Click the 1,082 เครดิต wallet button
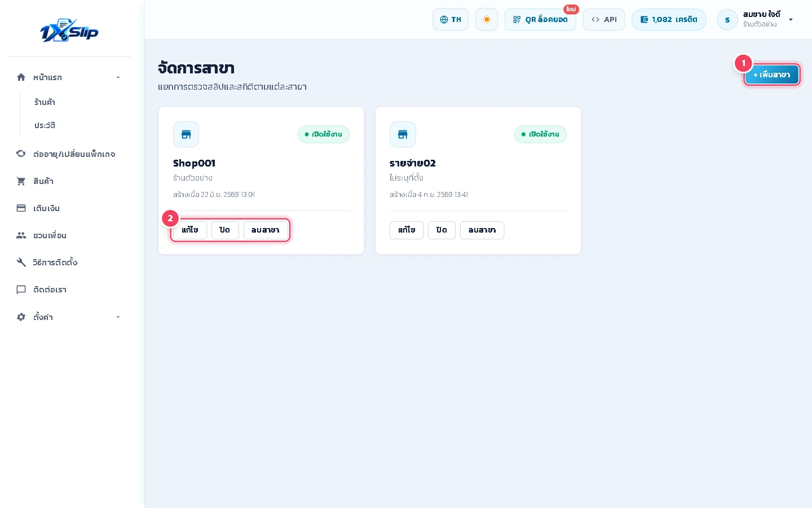Screen dimensions: 812x508 tap(669, 20)
